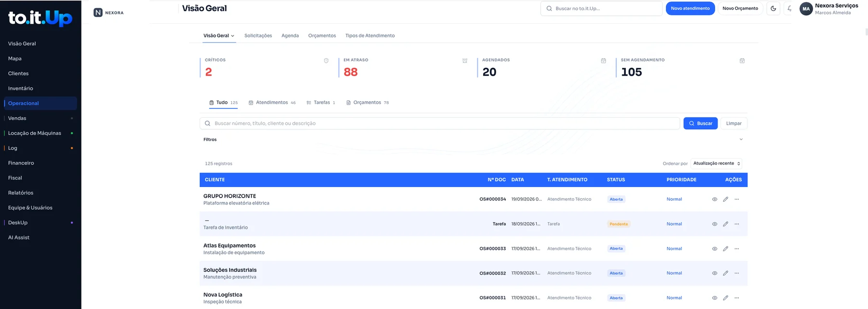The image size is (868, 309).
Task: Expand the Filtros section chevron
Action: pyautogui.click(x=741, y=139)
